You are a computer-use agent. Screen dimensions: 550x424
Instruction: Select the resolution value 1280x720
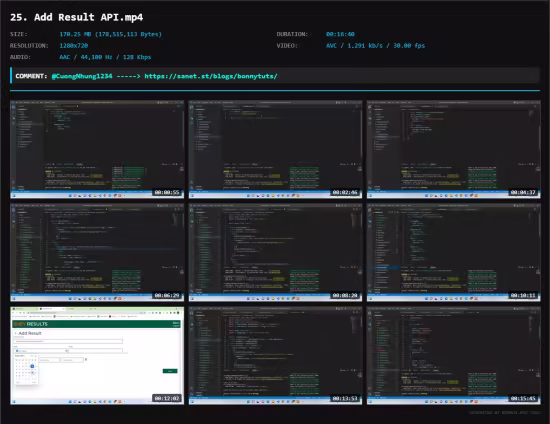click(x=74, y=46)
